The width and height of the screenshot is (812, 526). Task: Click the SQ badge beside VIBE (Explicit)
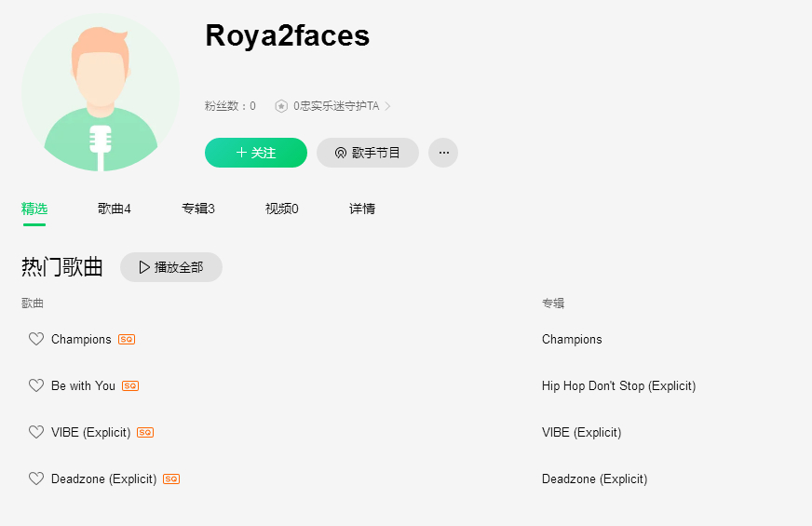click(145, 433)
